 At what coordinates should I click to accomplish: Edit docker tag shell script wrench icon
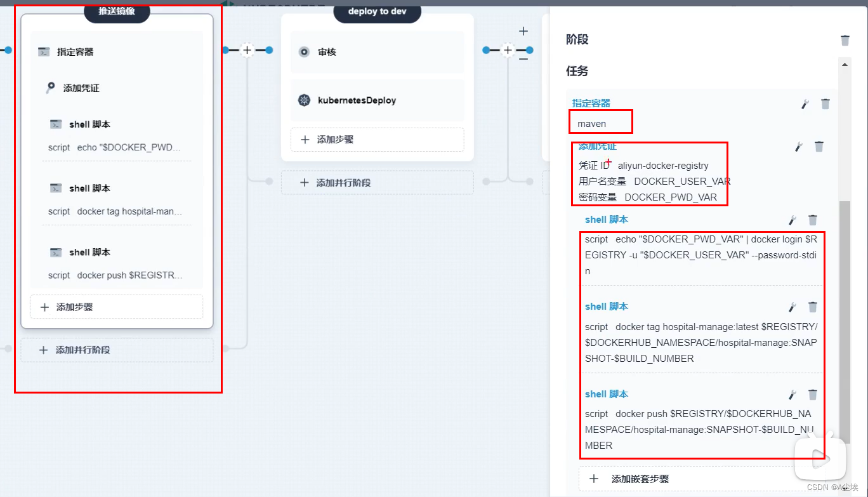click(792, 307)
